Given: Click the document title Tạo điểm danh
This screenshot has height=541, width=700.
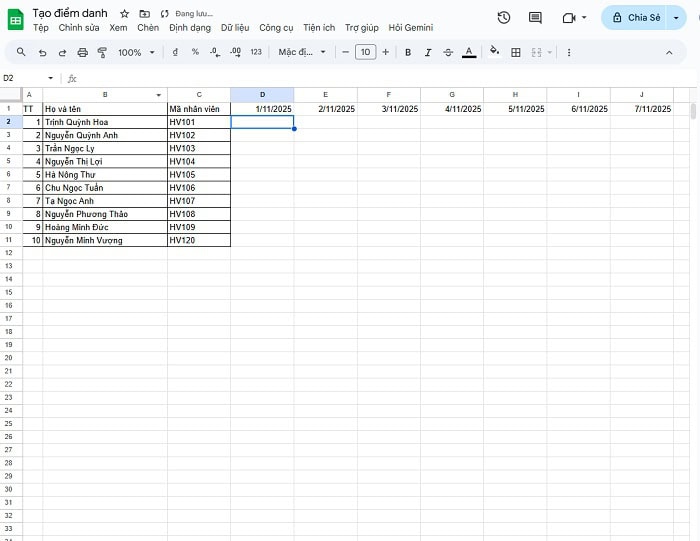Looking at the screenshot, I should click(x=70, y=13).
